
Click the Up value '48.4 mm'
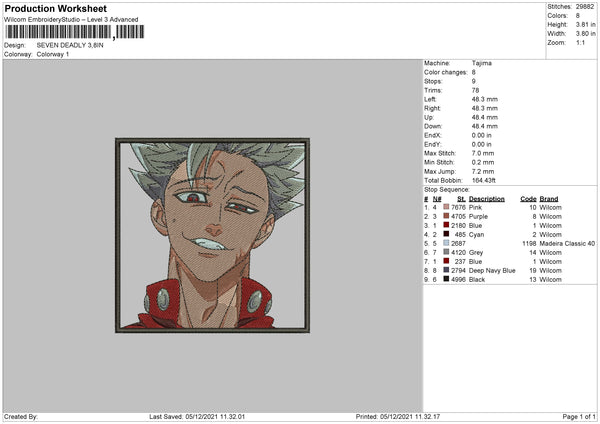coord(485,117)
